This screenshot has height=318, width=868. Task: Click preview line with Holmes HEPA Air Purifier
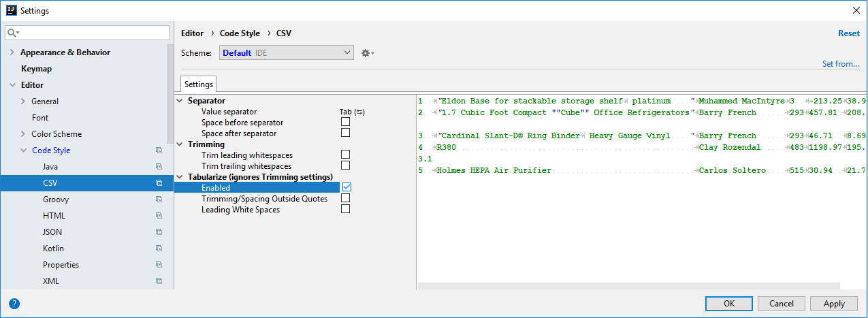[642, 170]
